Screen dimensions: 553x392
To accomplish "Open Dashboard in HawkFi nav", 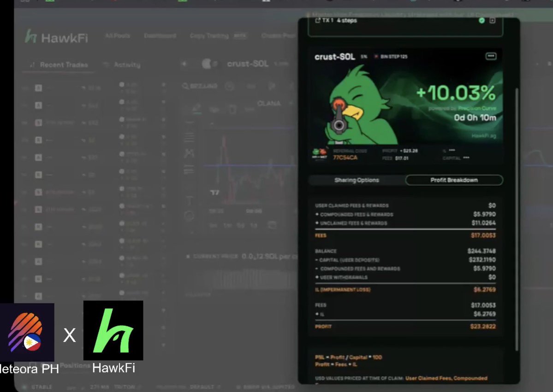I will point(160,35).
